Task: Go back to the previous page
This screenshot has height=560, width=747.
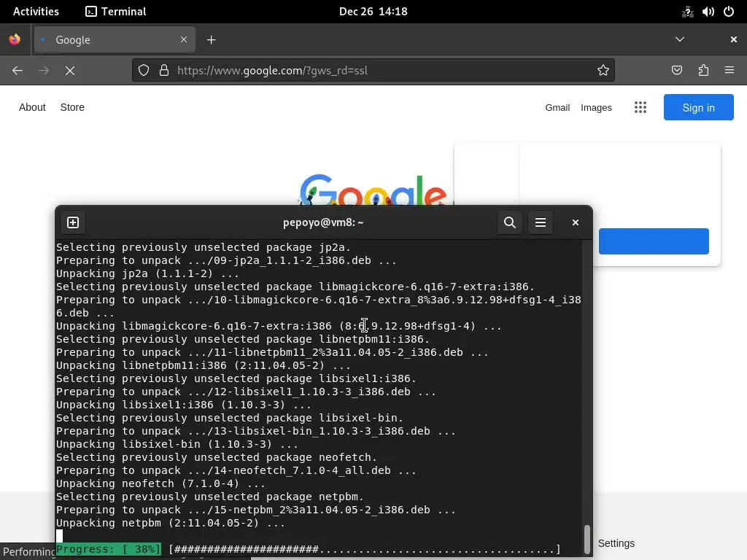Action: coord(18,71)
